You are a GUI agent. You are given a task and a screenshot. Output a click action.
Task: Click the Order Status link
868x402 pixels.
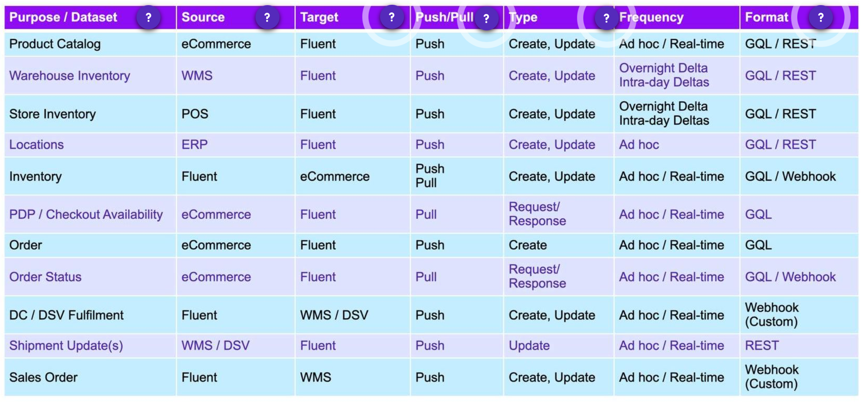45,277
